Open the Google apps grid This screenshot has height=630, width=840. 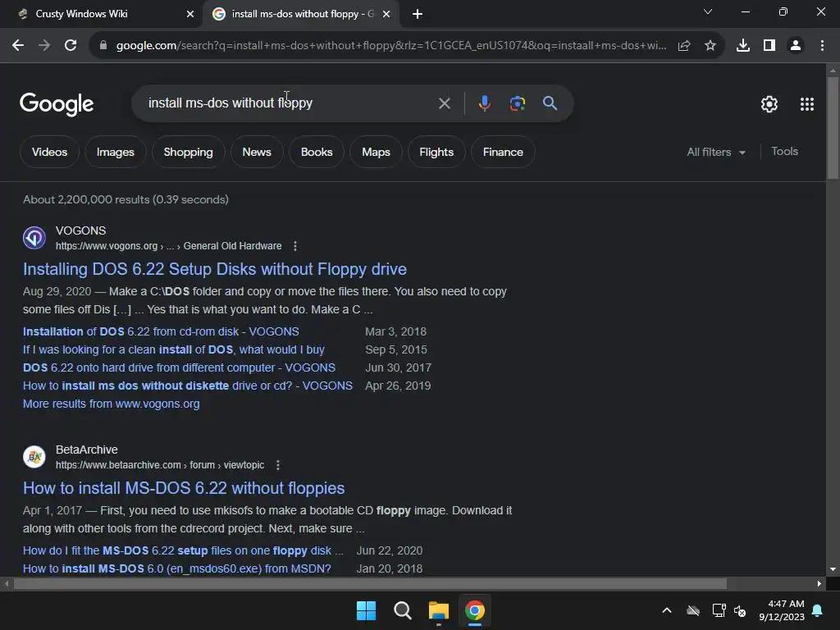(807, 104)
